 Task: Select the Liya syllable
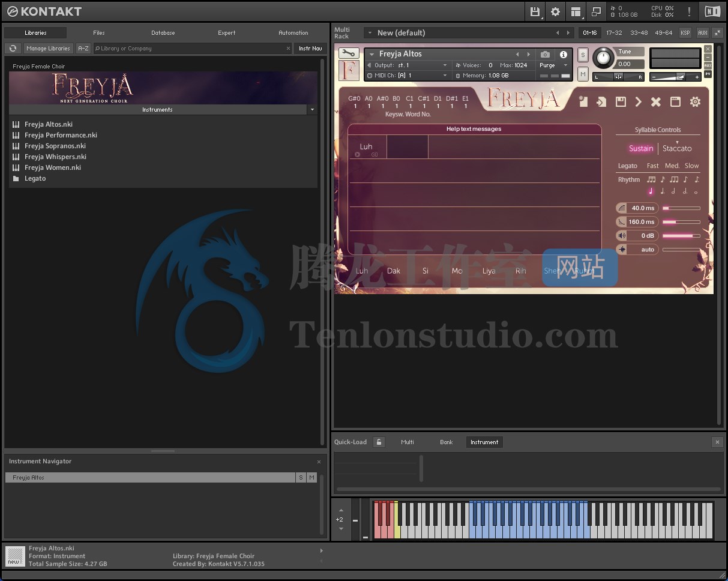click(489, 271)
